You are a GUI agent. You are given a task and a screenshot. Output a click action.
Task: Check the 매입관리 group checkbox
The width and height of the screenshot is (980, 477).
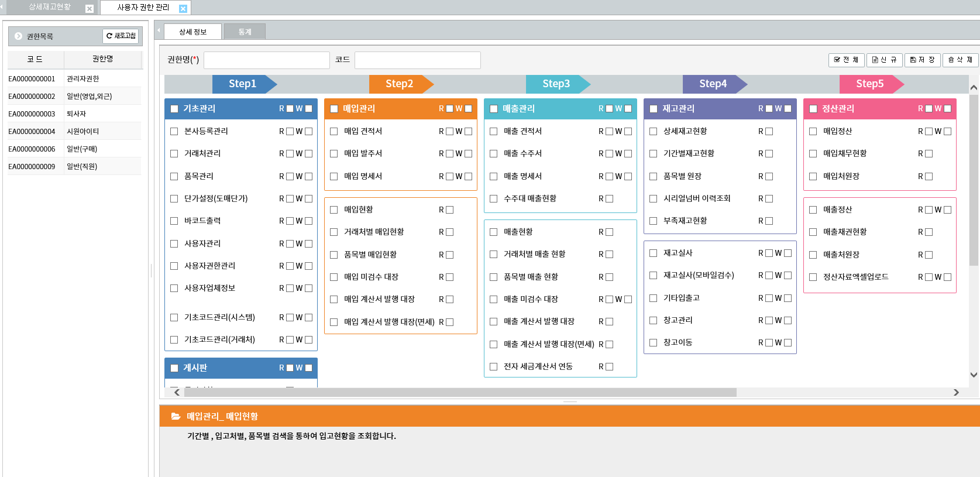334,109
